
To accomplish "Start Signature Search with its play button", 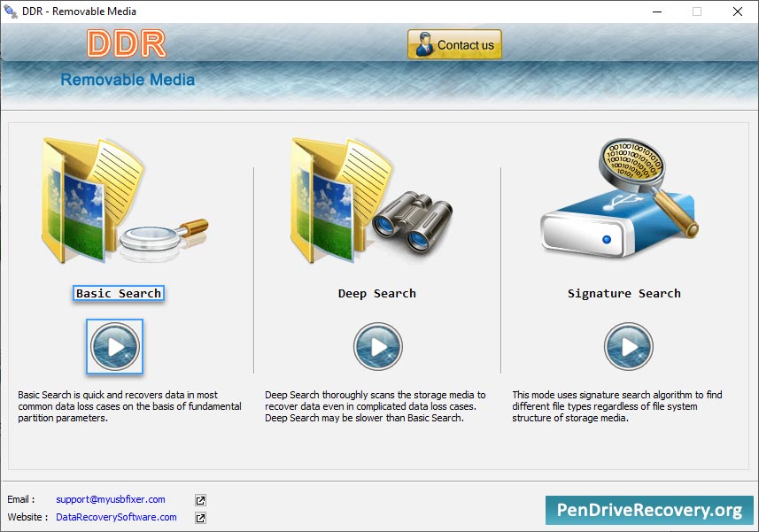I will coord(629,347).
